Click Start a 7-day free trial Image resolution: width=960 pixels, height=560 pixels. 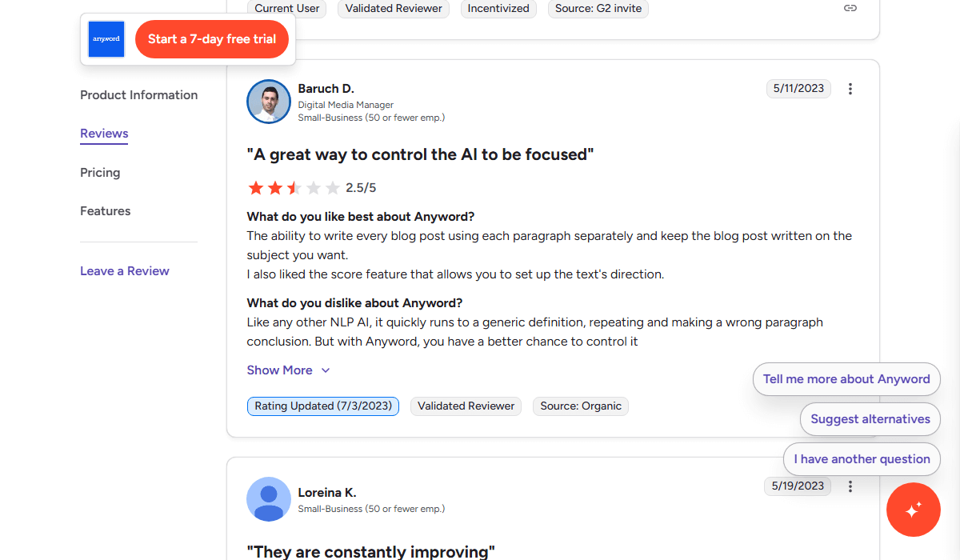pyautogui.click(x=211, y=38)
